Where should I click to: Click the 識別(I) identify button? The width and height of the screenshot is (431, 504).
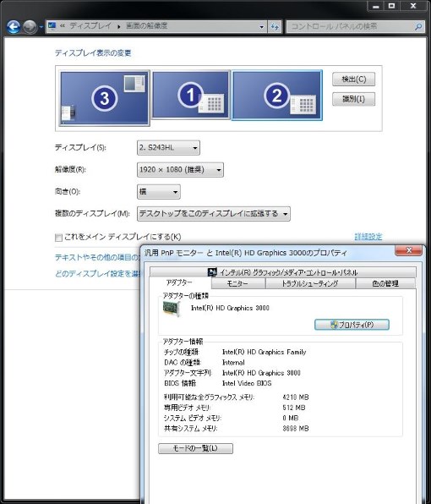(353, 99)
